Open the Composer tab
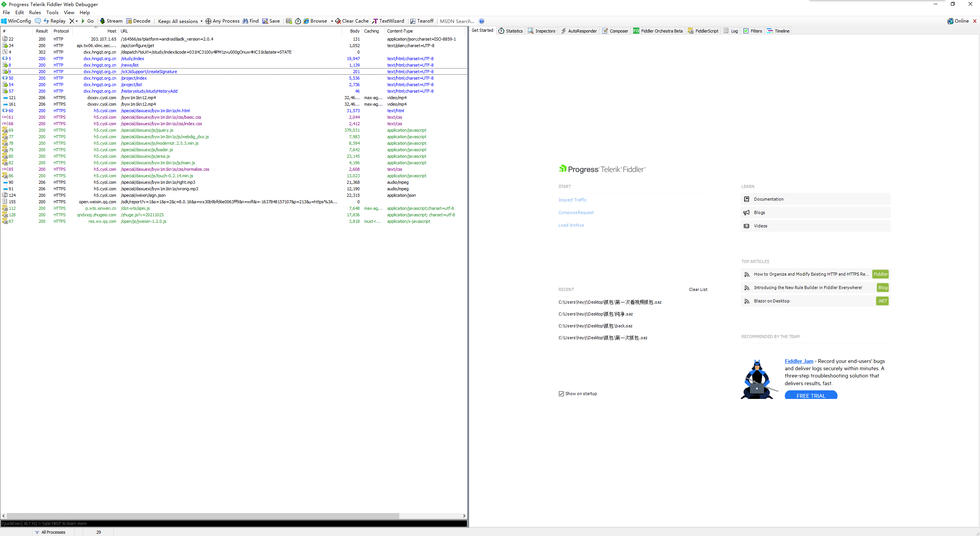The width and height of the screenshot is (980, 536). click(615, 31)
